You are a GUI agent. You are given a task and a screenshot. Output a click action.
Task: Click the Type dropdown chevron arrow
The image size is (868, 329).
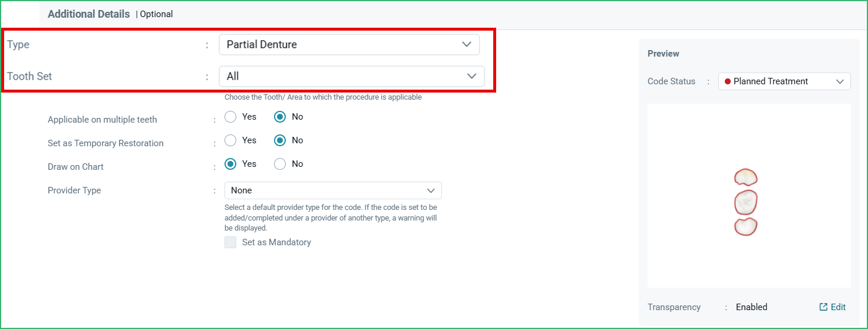click(467, 44)
